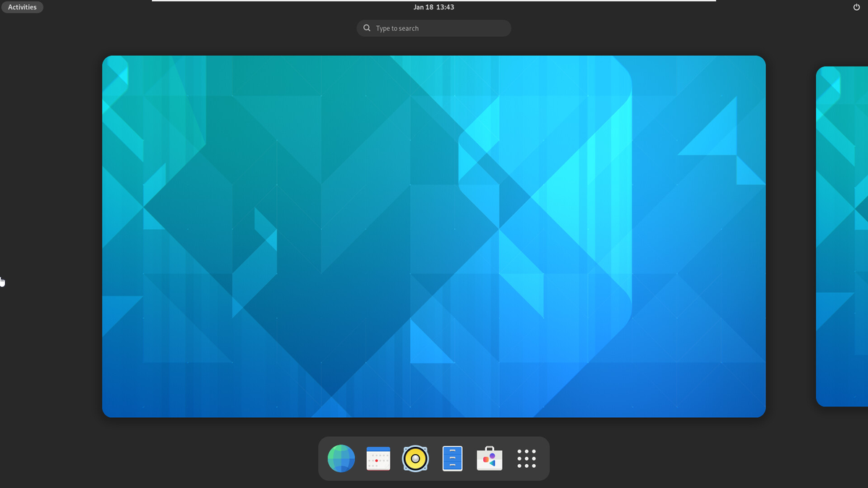
Task: Click the search magnifier icon
Action: click(367, 27)
